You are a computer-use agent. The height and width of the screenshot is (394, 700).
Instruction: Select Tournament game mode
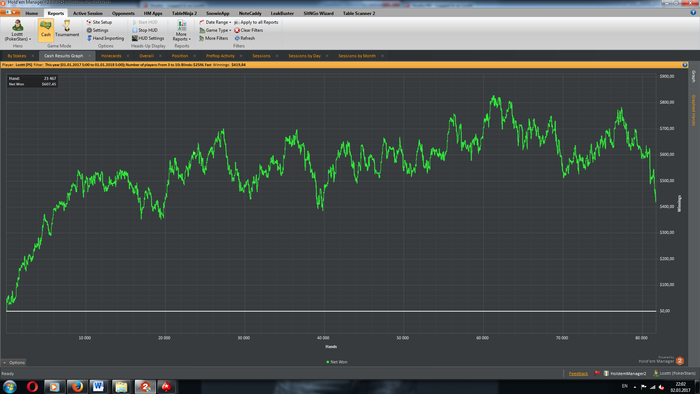[x=67, y=30]
